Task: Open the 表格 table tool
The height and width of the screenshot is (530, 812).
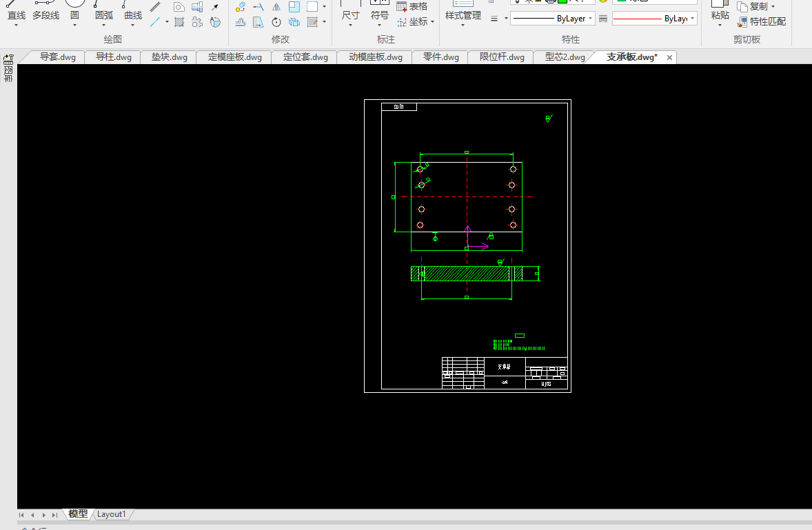Action: tap(412, 6)
